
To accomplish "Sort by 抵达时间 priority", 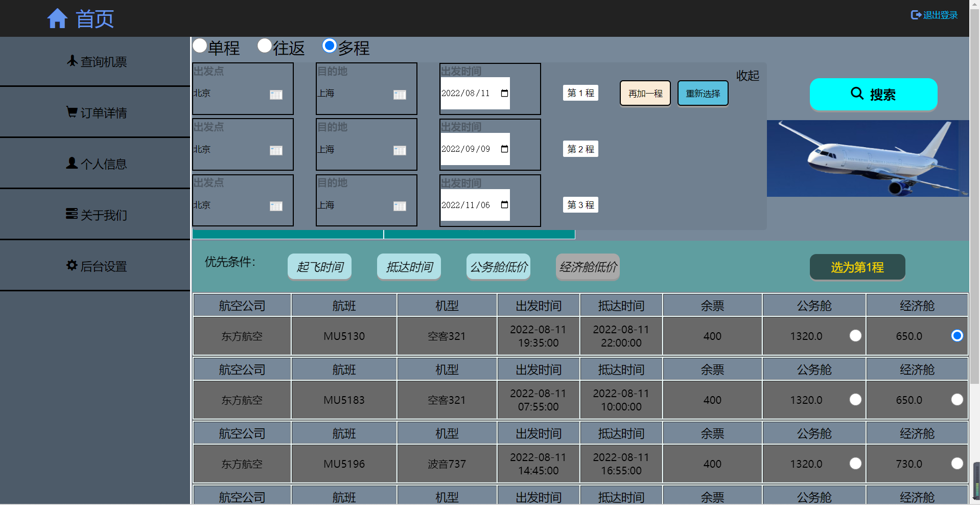I will (x=409, y=267).
